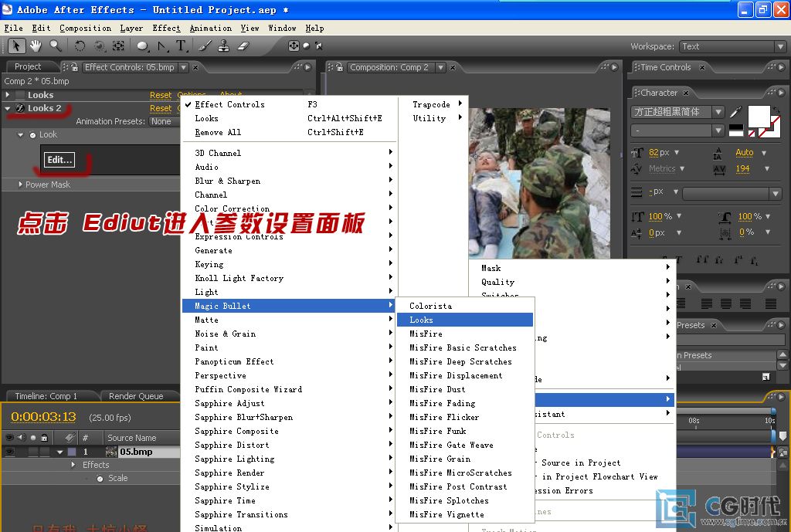
Task: Open the Metrics kerning dropdown
Action: pos(682,168)
